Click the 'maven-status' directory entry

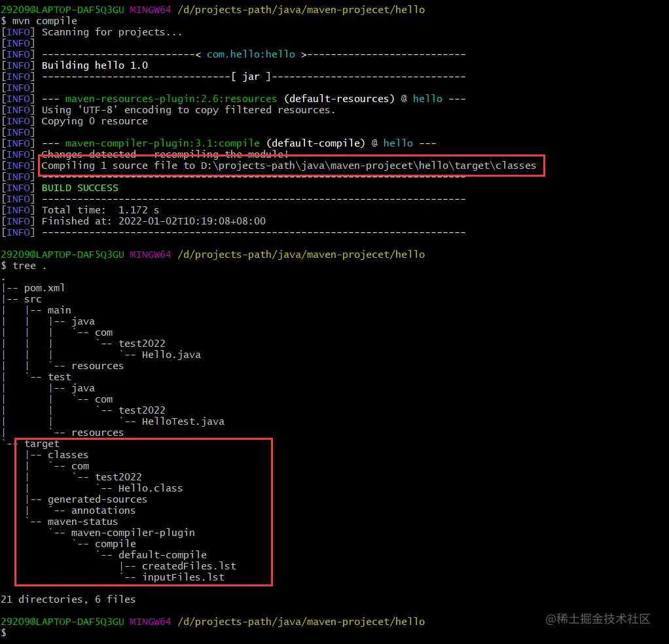coord(82,522)
